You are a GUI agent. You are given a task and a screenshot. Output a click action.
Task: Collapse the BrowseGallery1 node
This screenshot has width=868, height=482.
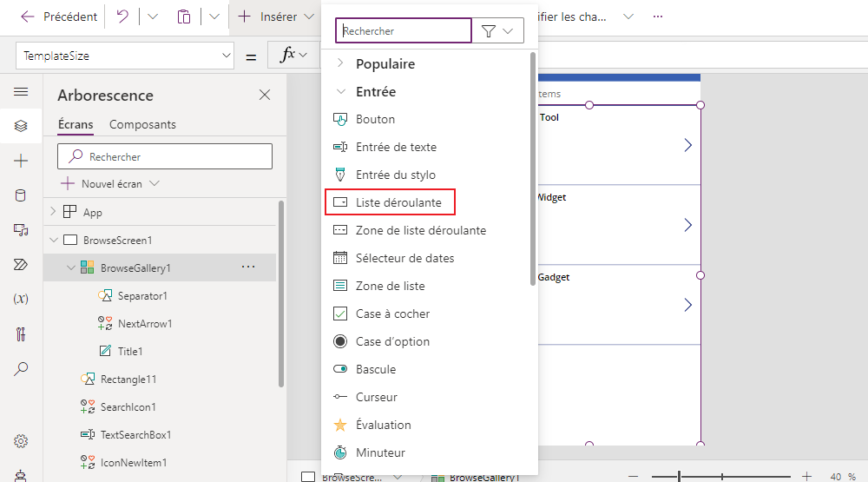[x=71, y=267]
